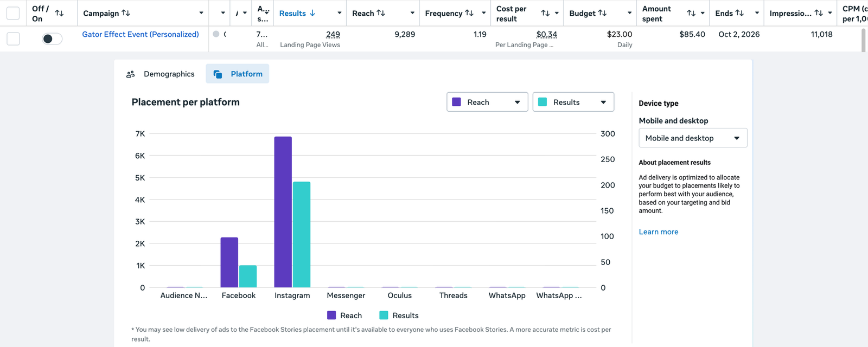Sort by Budget column arrows
Screen dimensions: 868x347
click(603, 13)
